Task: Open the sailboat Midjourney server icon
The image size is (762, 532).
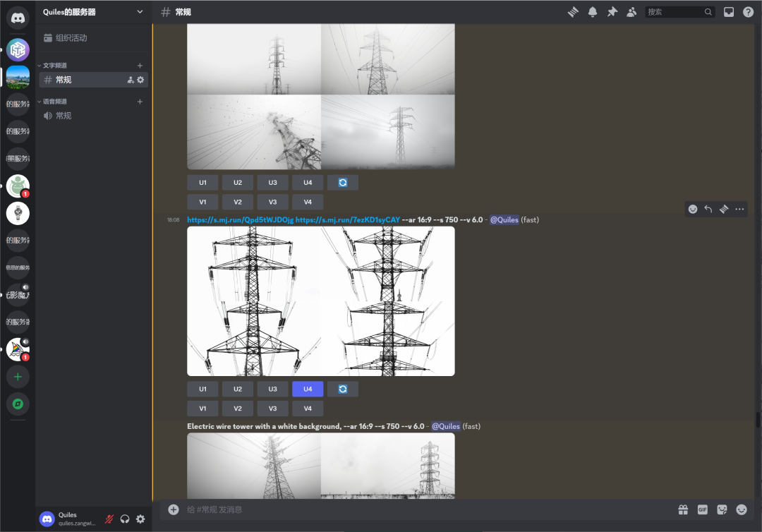Action: pyautogui.click(x=18, y=349)
